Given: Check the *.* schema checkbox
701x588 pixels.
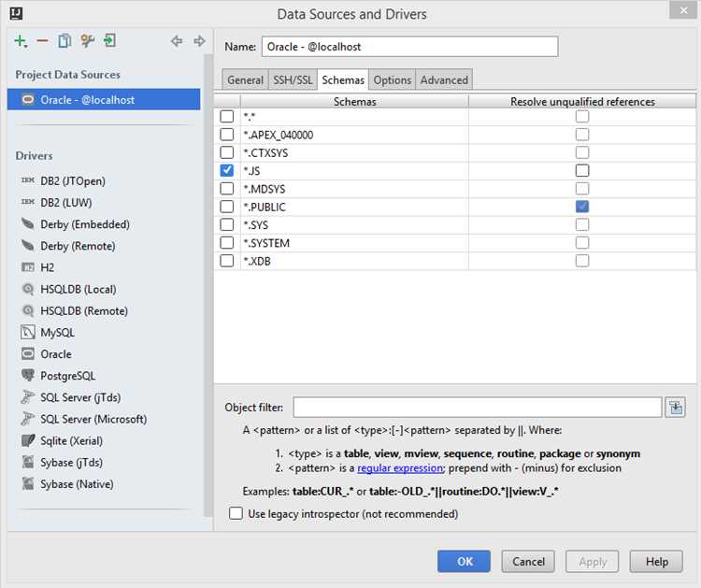Looking at the screenshot, I should [227, 116].
